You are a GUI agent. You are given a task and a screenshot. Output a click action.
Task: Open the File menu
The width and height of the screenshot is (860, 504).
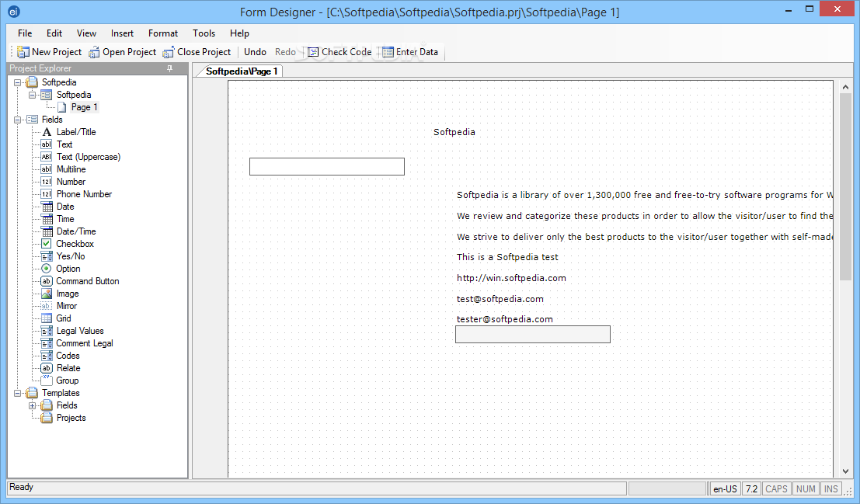[25, 33]
